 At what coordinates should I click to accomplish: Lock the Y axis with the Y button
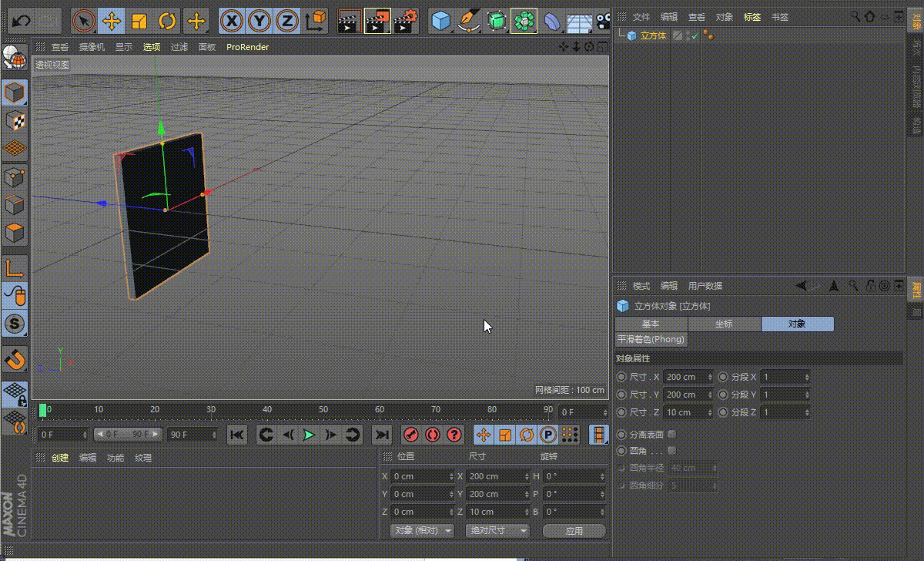point(259,21)
